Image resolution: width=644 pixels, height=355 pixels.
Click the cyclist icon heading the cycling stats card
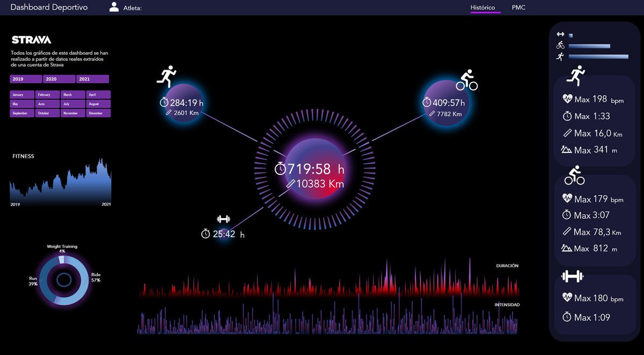[574, 175]
